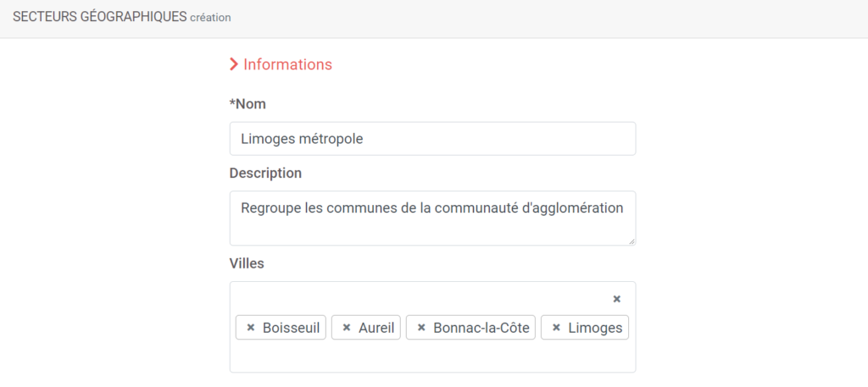Click inside the Description text area

pyautogui.click(x=432, y=218)
